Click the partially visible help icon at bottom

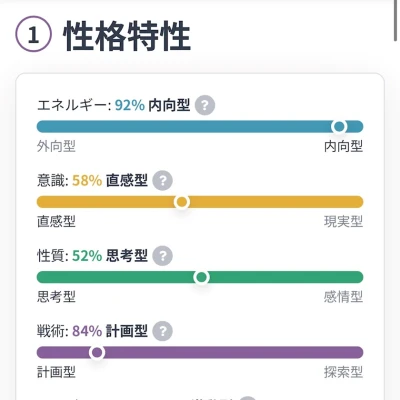(248, 398)
